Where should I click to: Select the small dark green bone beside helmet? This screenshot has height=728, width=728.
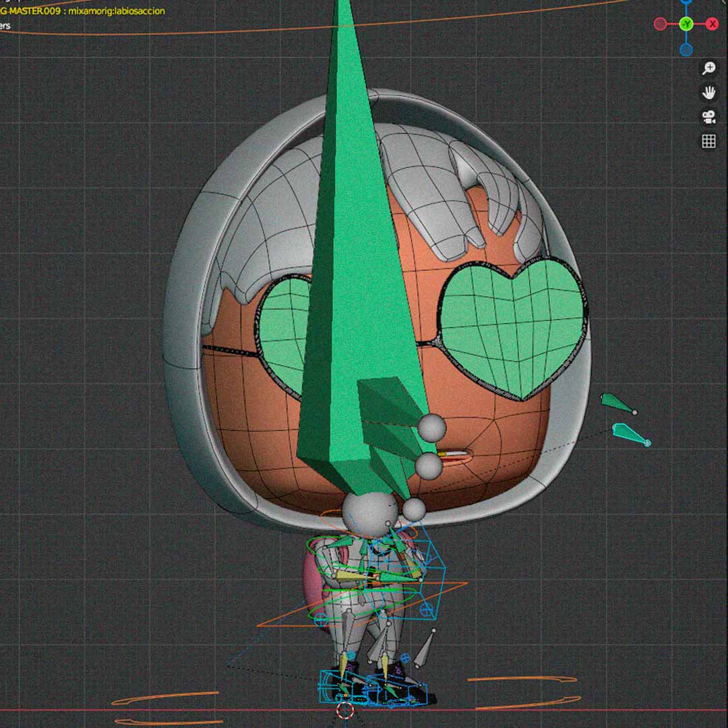(x=617, y=403)
